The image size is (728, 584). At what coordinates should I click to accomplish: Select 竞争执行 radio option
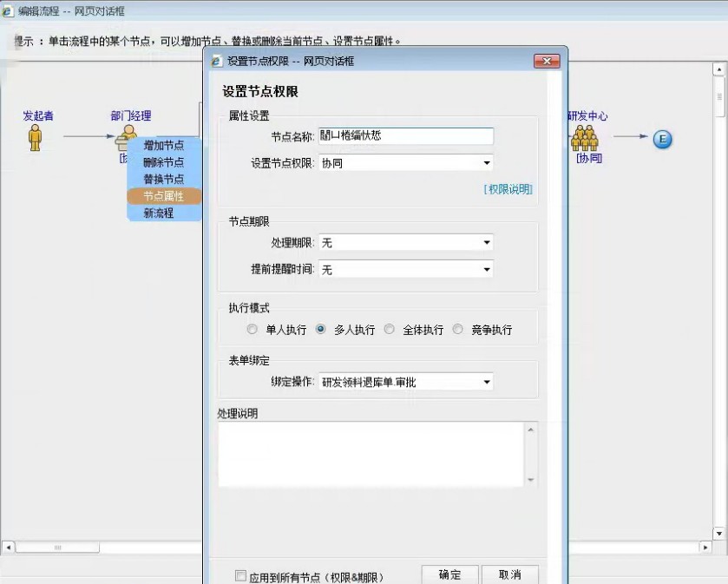(x=458, y=330)
